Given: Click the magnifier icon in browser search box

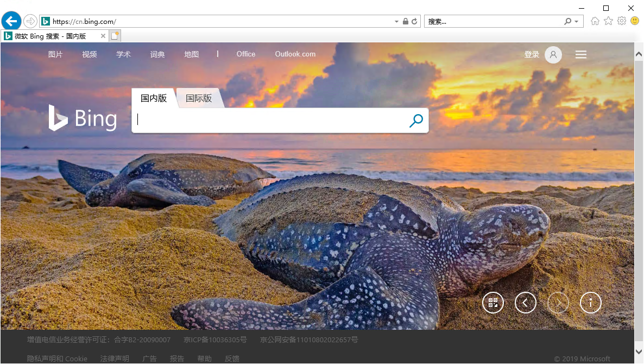Looking at the screenshot, I should click(567, 21).
